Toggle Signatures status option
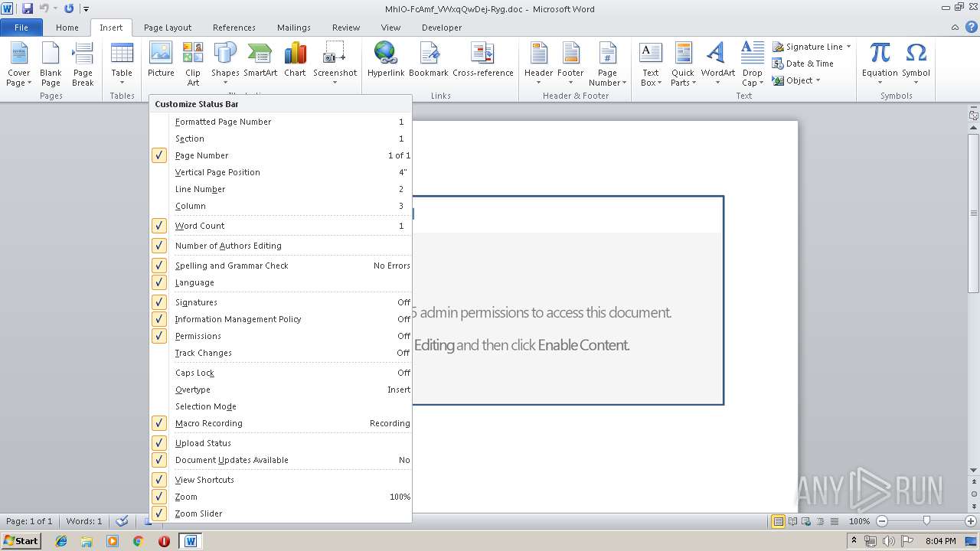 pos(281,302)
